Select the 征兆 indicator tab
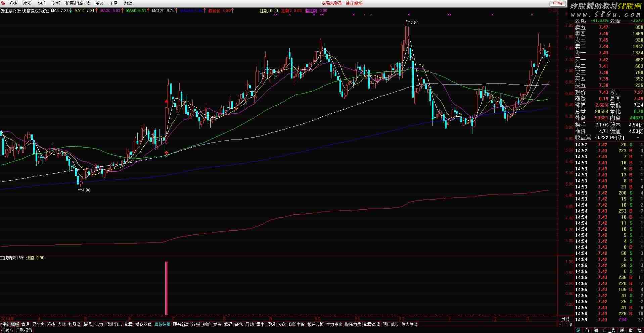Screen dimensions: 644x333 click(x=239, y=324)
